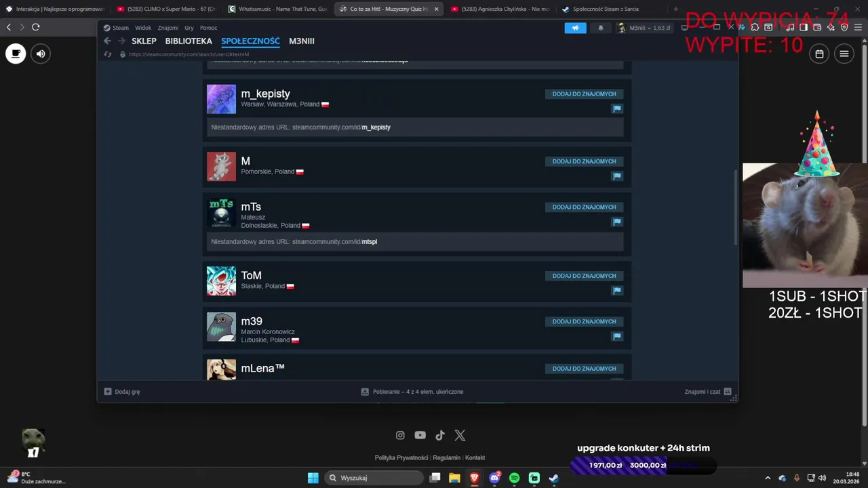Open Regulamin footer link

[x=446, y=457]
